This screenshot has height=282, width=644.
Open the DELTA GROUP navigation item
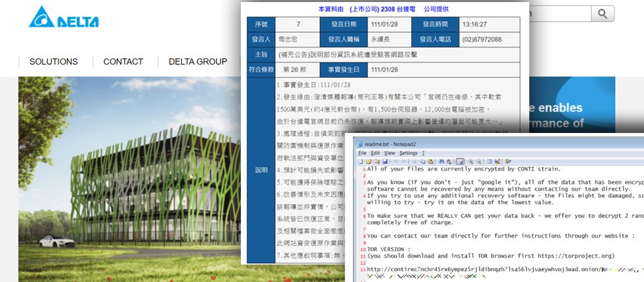click(198, 62)
